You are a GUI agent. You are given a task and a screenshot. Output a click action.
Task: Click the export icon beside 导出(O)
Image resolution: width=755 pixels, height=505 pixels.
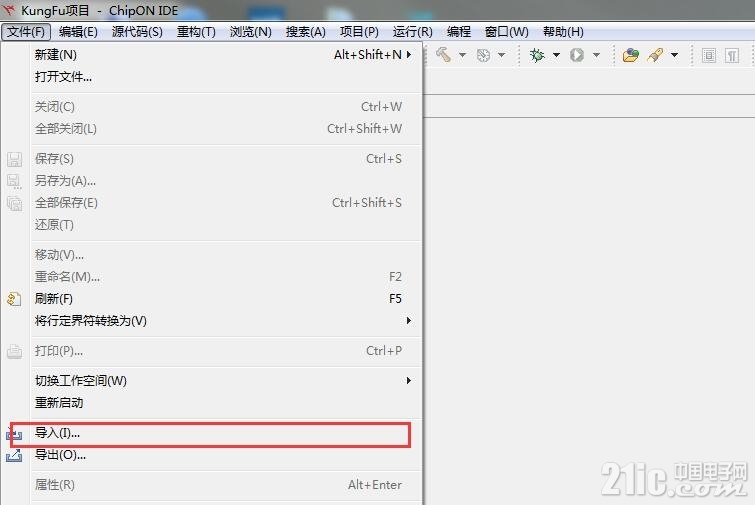click(14, 455)
